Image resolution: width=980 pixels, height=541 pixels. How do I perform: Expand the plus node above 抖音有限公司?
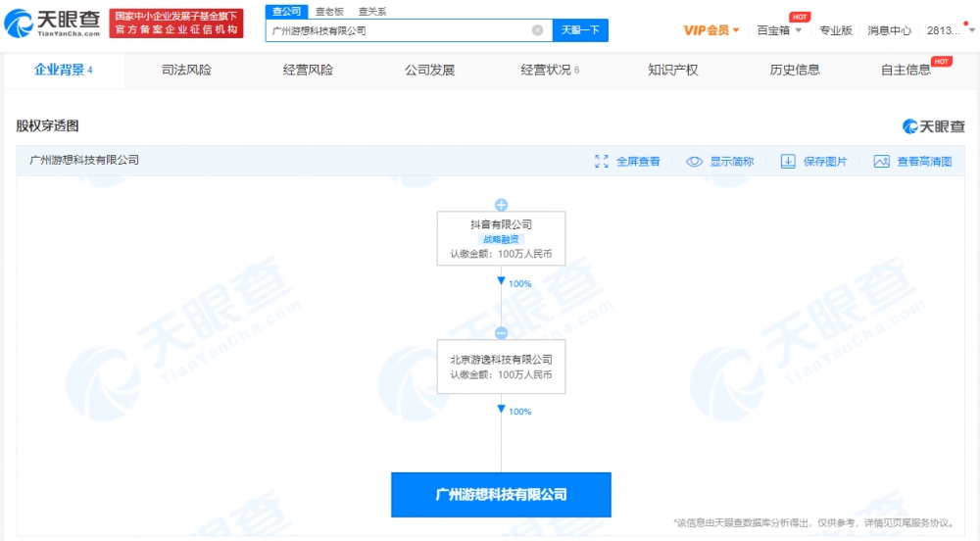(x=501, y=205)
